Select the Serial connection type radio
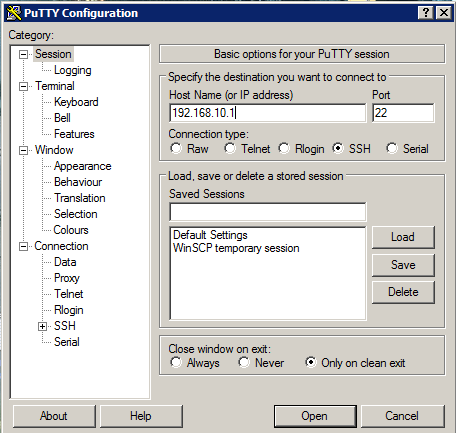This screenshot has width=456, height=433. [x=392, y=148]
